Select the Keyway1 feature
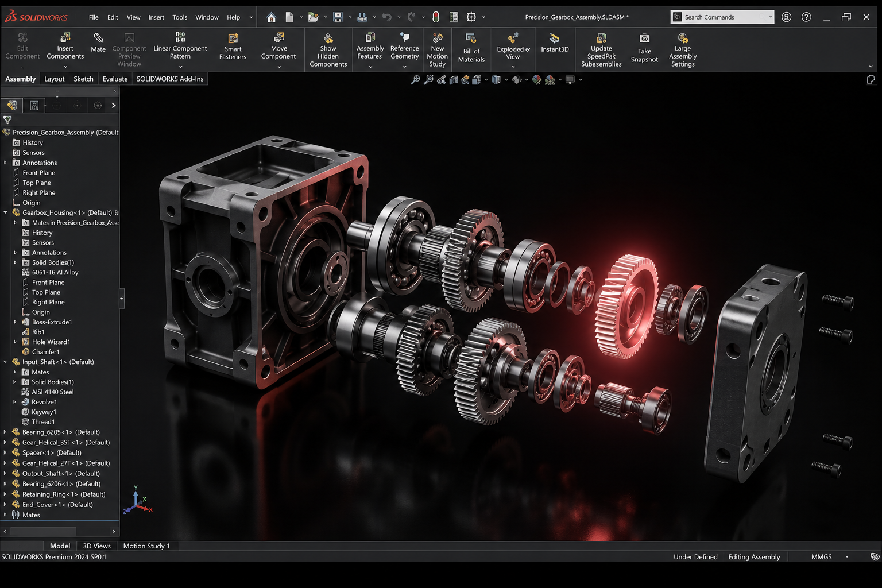Image resolution: width=882 pixels, height=588 pixels. coord(44,412)
